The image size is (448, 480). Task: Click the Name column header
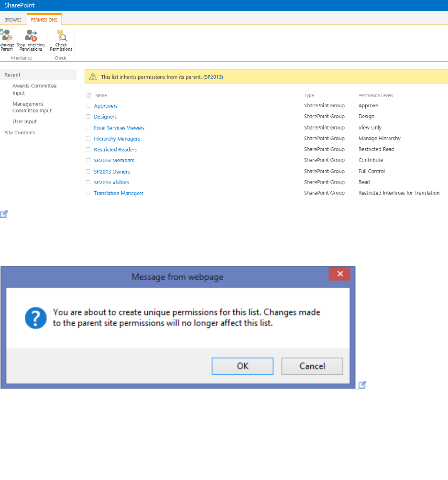point(101,96)
